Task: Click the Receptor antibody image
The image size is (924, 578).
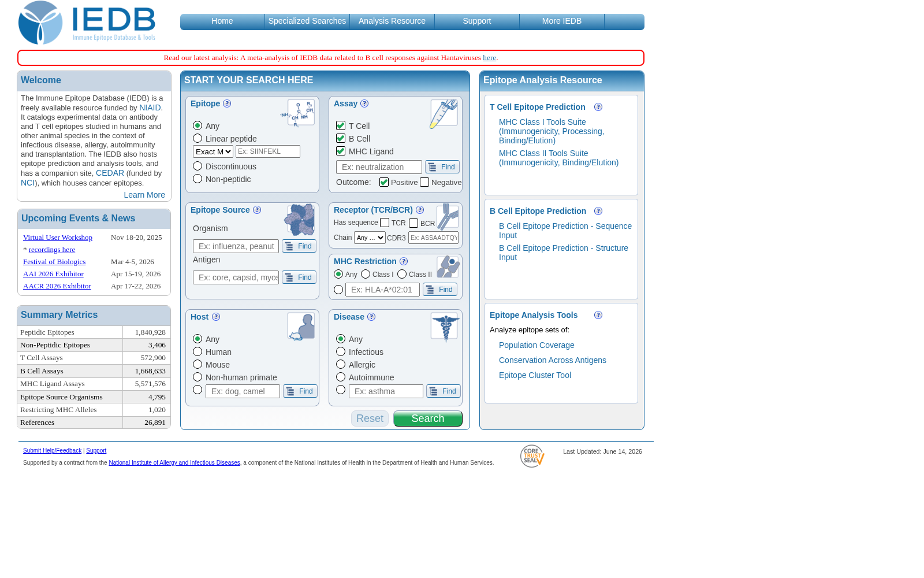Action: point(448,218)
